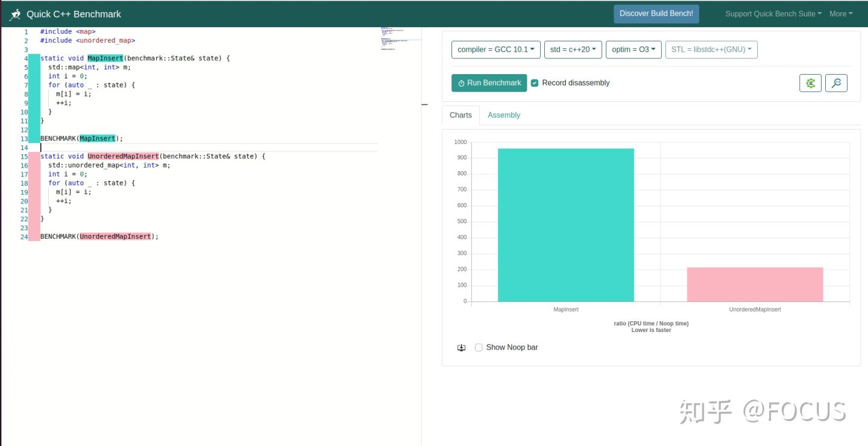
Task: Click the Discover Build Bench! button
Action: click(x=656, y=14)
